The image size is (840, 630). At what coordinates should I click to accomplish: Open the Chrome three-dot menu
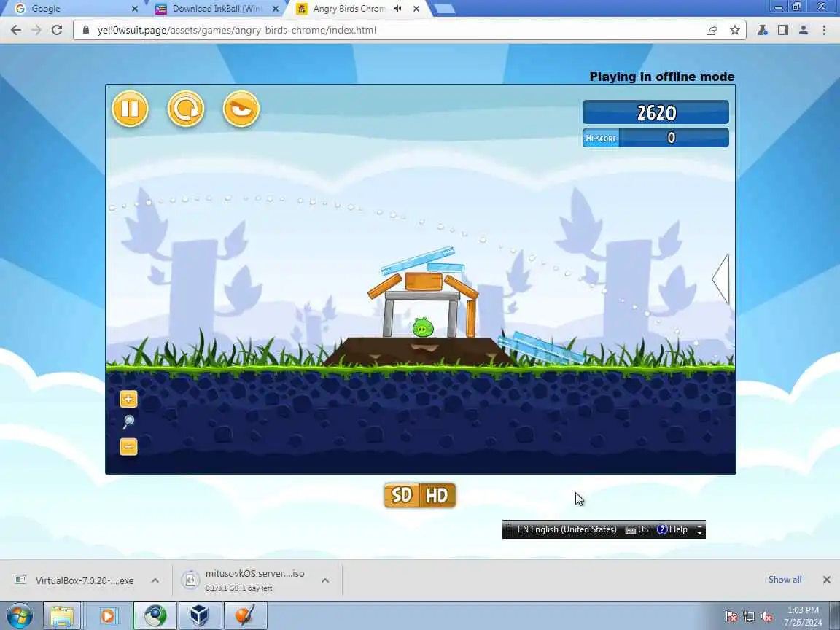point(824,30)
